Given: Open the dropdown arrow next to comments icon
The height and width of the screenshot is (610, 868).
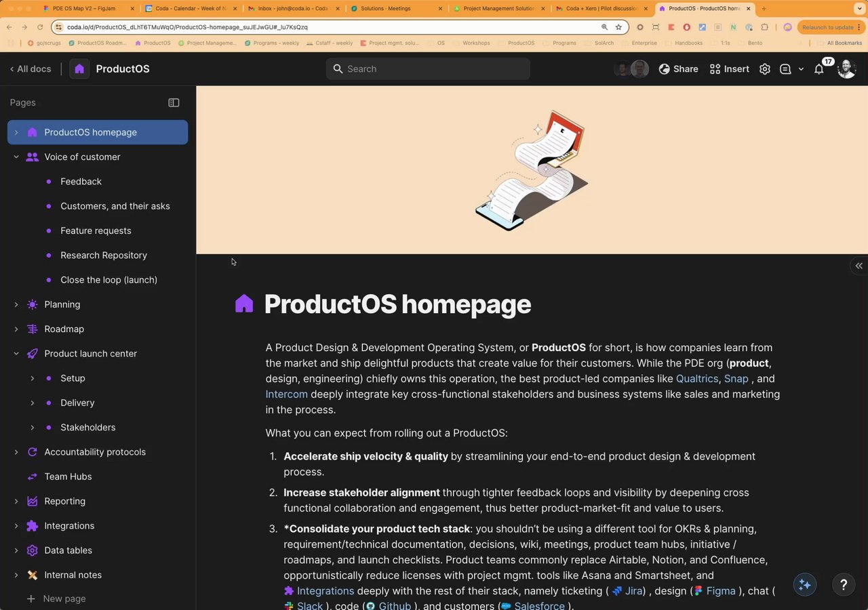Looking at the screenshot, I should tap(801, 68).
